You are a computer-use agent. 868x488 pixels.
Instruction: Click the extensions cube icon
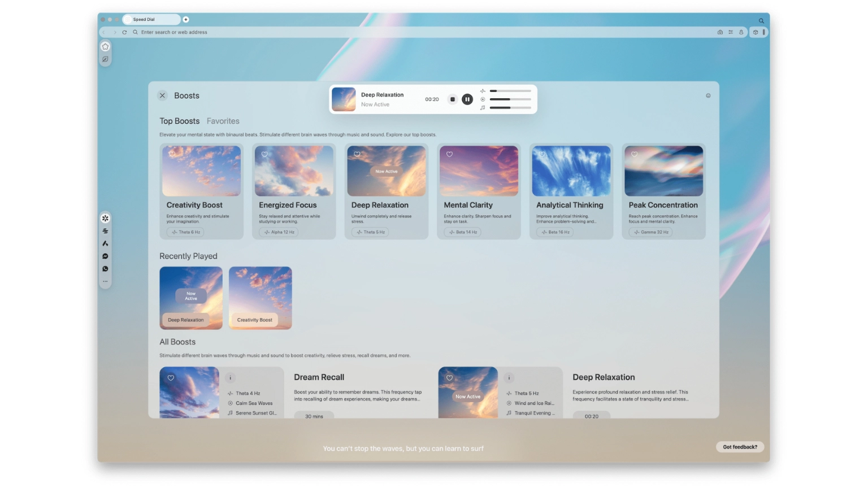[x=756, y=32]
